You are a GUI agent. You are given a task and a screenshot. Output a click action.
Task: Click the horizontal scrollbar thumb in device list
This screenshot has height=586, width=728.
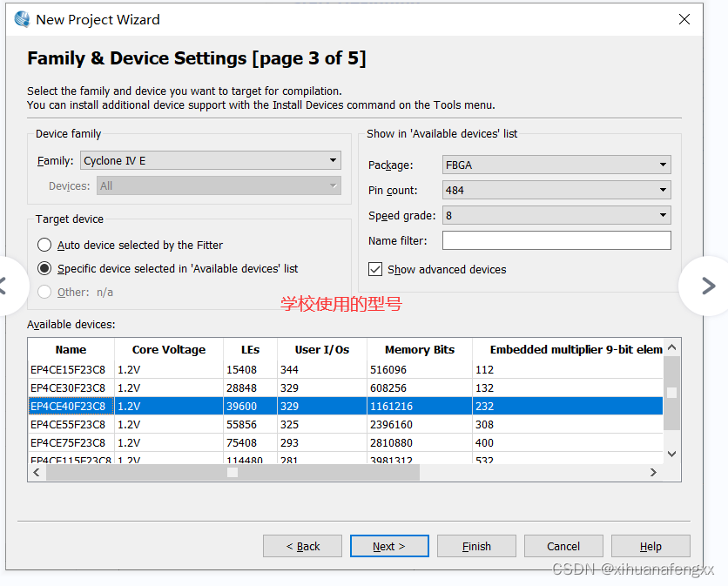(x=233, y=472)
